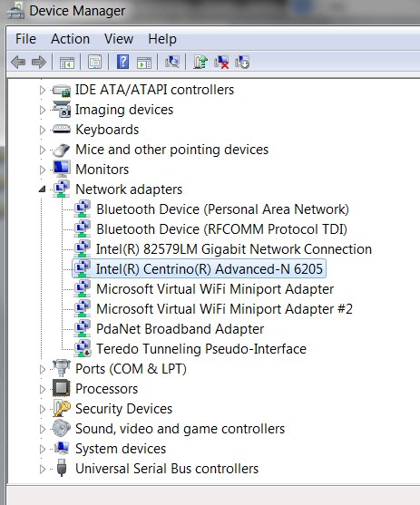
Task: Select Microsoft Virtual WiFi Miniport Adapter #2
Action: coord(224,309)
